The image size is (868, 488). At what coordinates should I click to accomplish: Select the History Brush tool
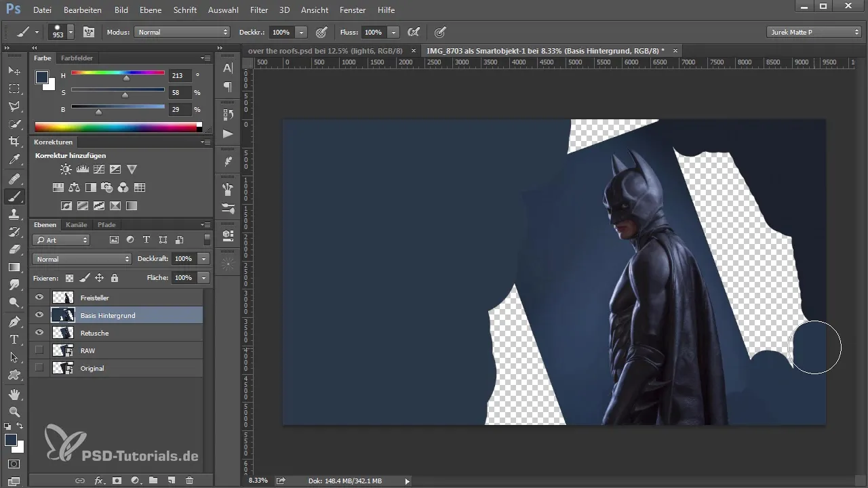tap(14, 232)
